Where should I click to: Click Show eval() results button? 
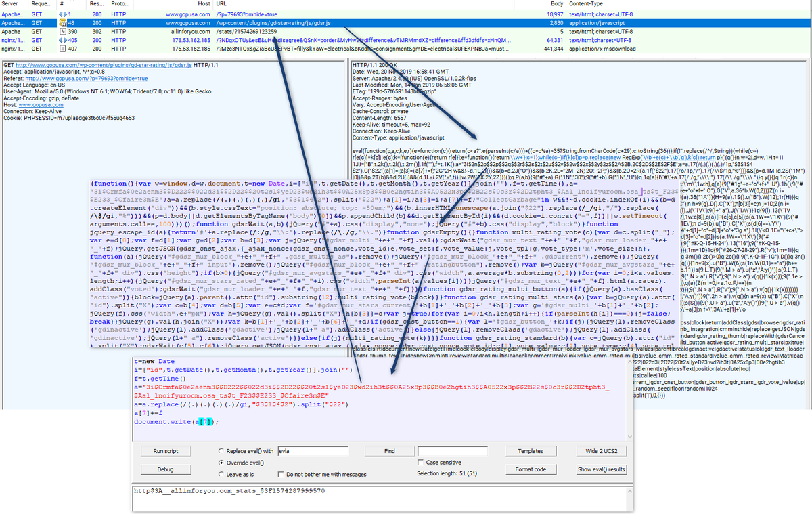[x=602, y=469]
